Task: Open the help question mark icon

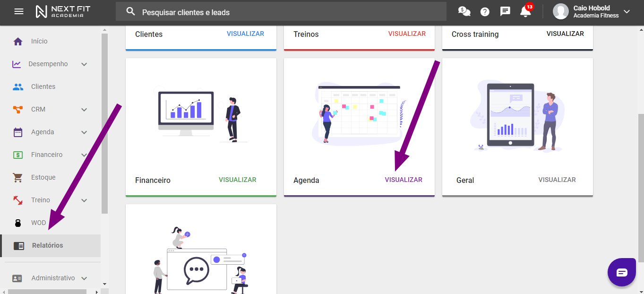Action: [x=485, y=12]
